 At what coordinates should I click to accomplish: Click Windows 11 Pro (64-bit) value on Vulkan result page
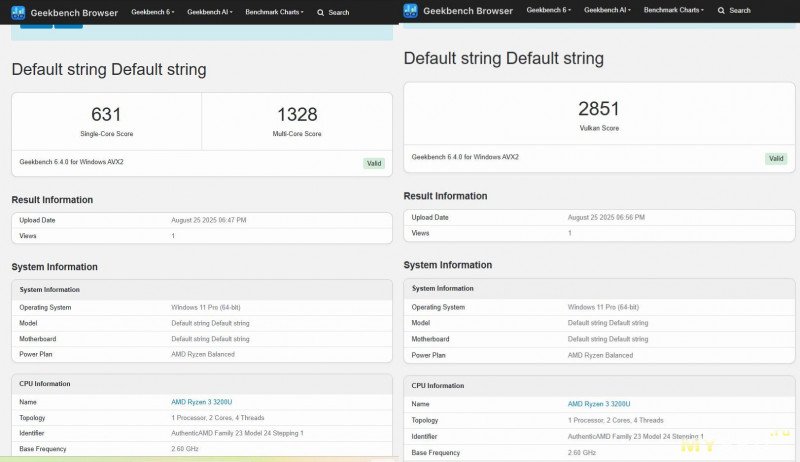click(603, 307)
